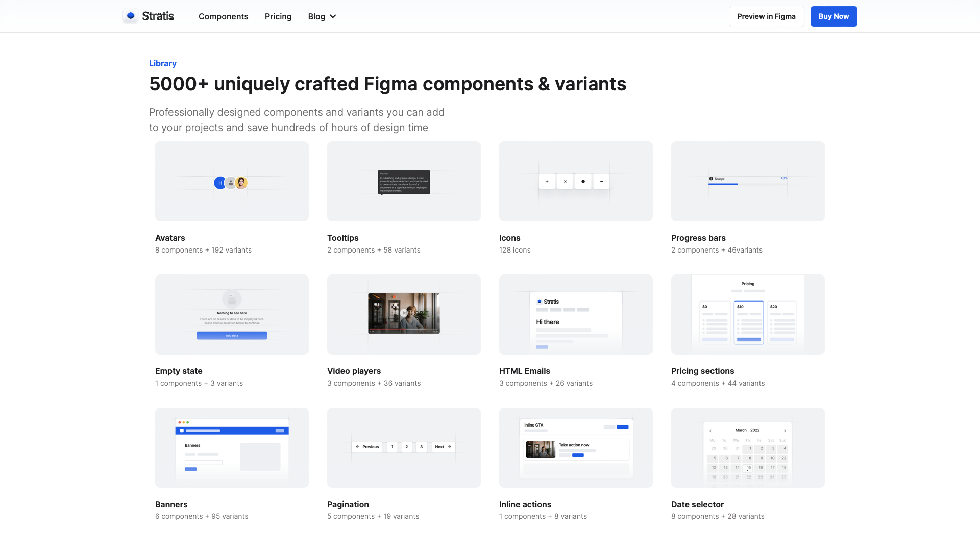Open the Avatars preview thumbnail
The image size is (980, 551).
pyautogui.click(x=232, y=181)
